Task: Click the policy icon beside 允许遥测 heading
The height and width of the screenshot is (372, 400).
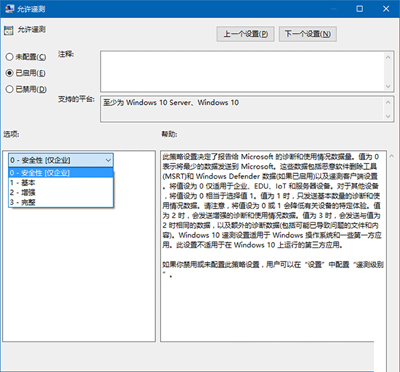Action: 8,30
